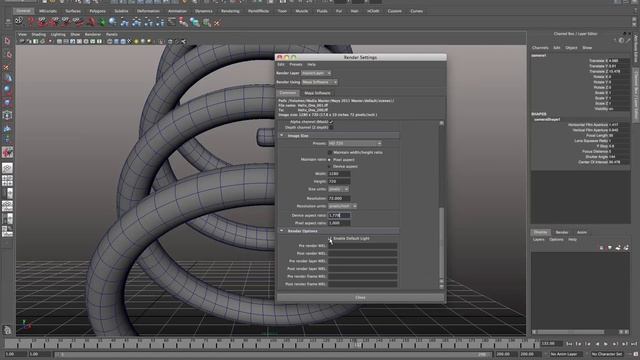This screenshot has height=360, width=640.
Task: Open the Render Layer dropdown
Action: click(x=316, y=73)
